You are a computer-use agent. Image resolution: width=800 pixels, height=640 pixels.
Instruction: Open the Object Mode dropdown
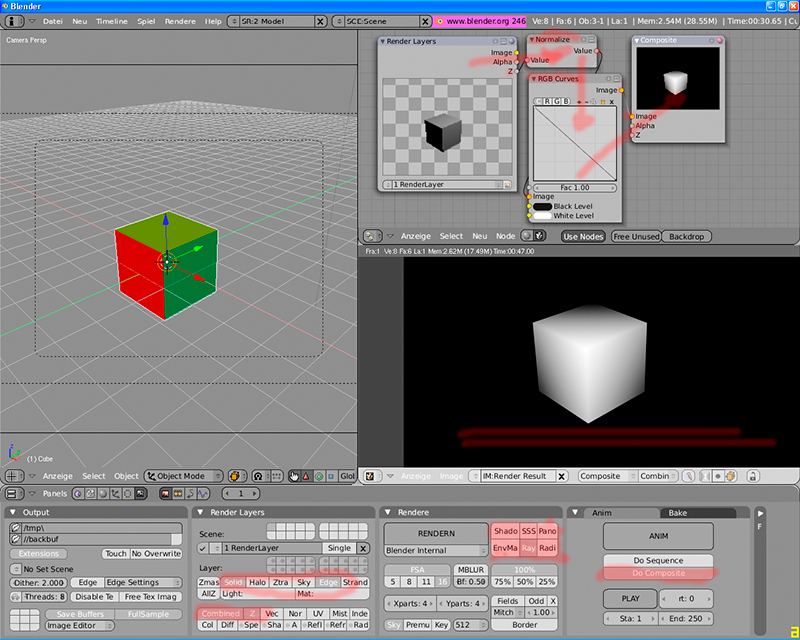(x=184, y=476)
